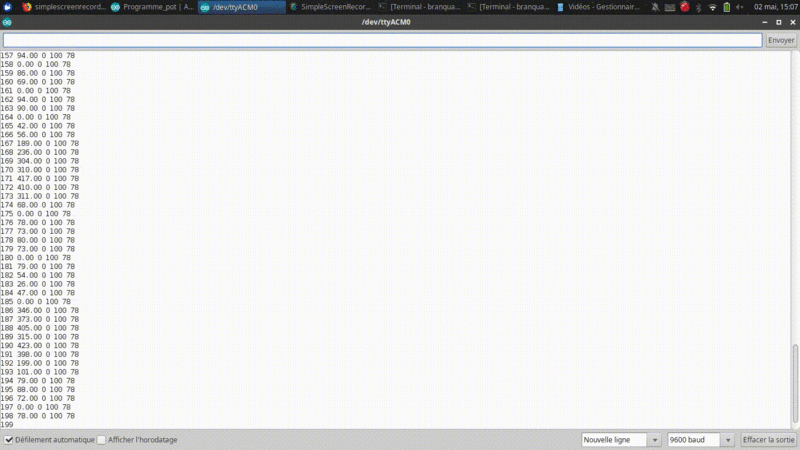The width and height of the screenshot is (800, 450).
Task: Click the Arduino icon in the window title bar
Action: pos(7,22)
